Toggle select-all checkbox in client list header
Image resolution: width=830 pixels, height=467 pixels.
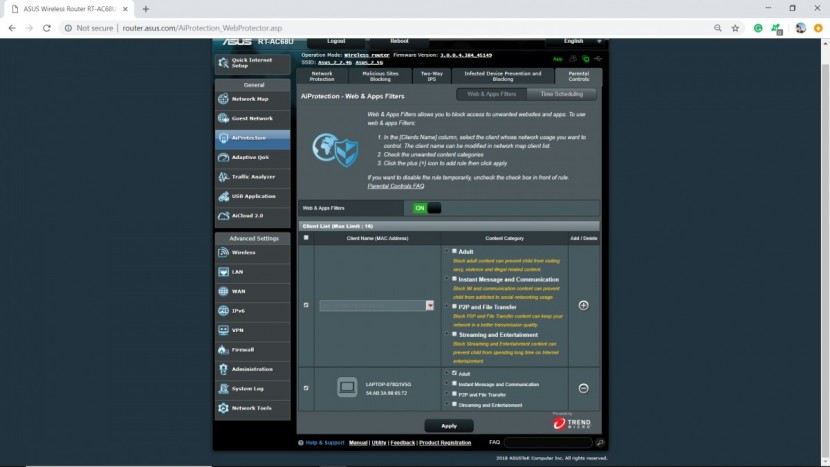[306, 238]
